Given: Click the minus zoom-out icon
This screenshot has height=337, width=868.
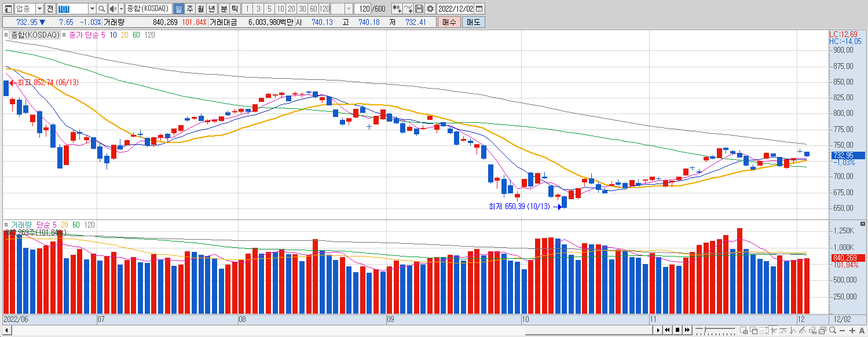Looking at the screenshot, I should [x=842, y=331].
